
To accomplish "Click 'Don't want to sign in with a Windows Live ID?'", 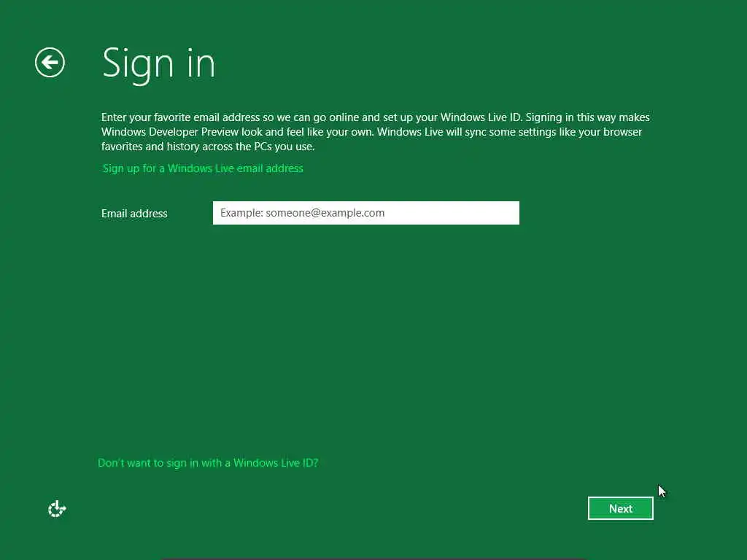I will tap(208, 463).
